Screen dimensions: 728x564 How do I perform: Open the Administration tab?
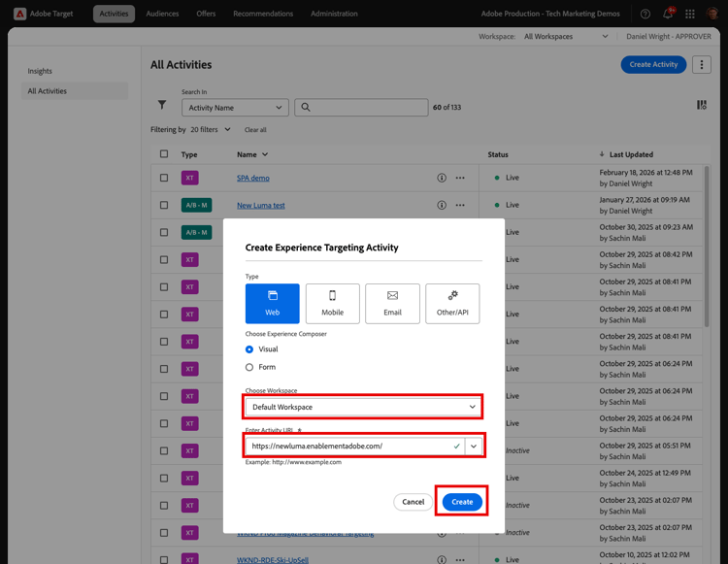(334, 14)
